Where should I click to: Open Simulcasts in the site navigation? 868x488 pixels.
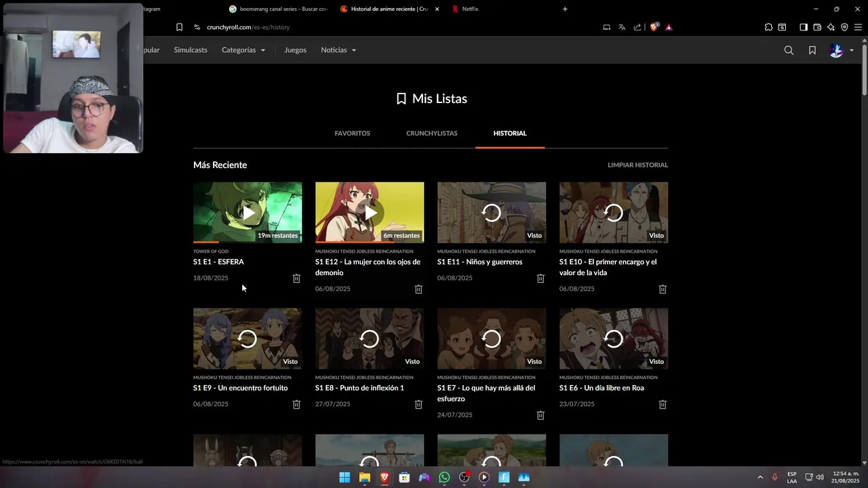pyautogui.click(x=191, y=50)
